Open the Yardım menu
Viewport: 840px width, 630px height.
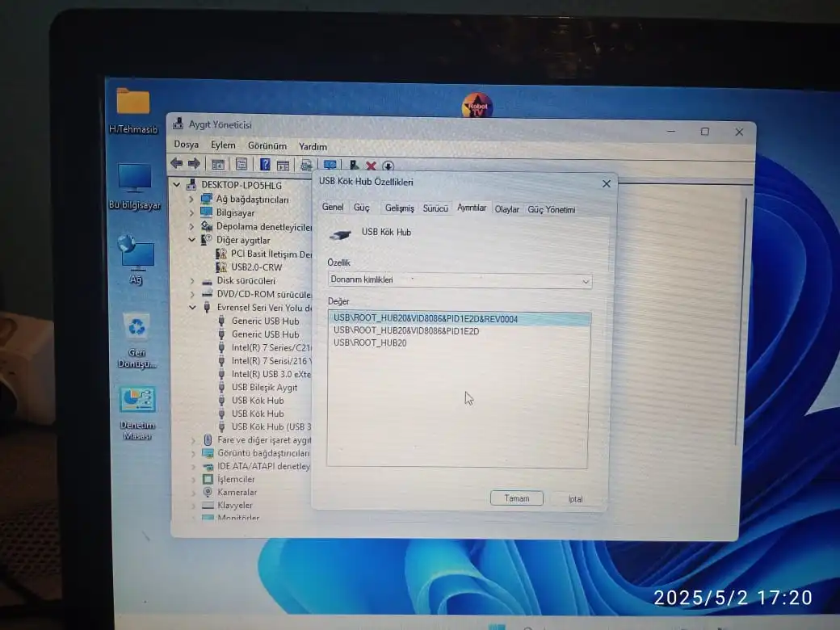313,146
